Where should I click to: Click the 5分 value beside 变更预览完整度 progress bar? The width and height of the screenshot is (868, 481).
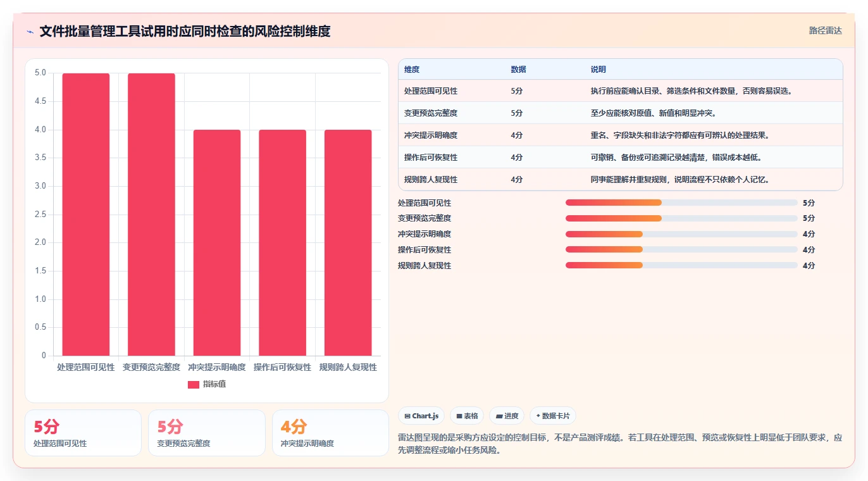tap(809, 218)
